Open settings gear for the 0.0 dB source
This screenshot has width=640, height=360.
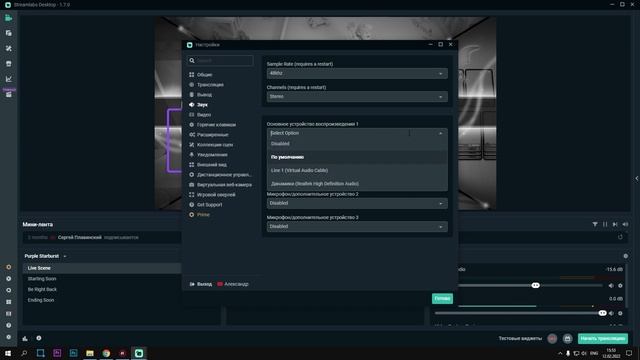coord(620,313)
